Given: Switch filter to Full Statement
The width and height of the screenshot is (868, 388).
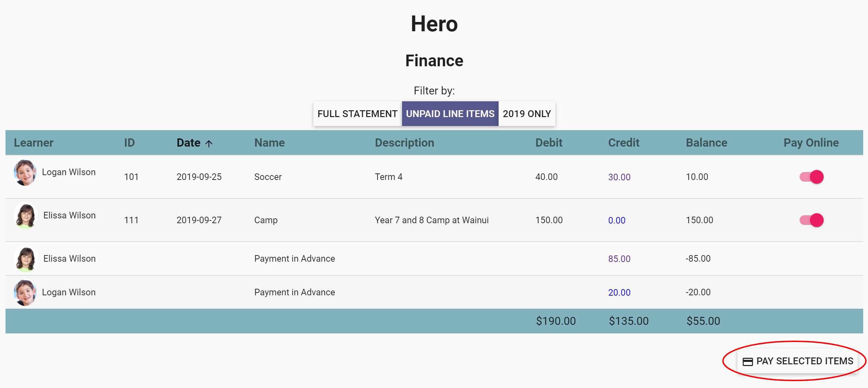Looking at the screenshot, I should tap(357, 114).
